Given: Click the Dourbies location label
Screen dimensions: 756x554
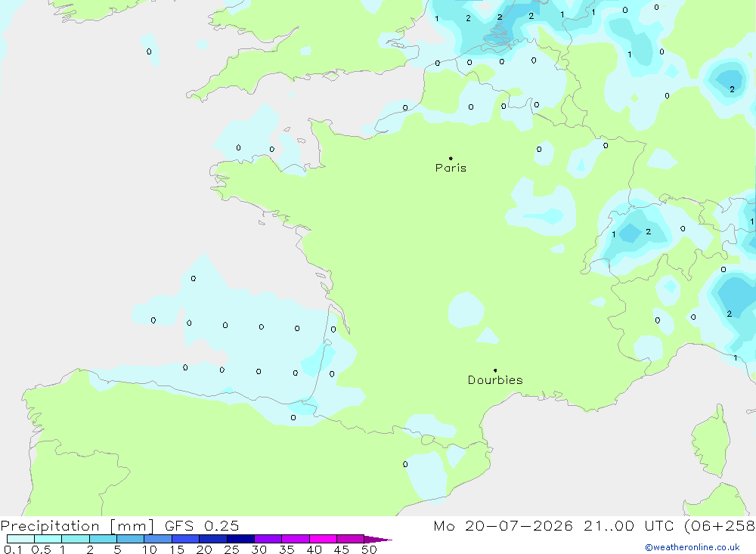Looking at the screenshot, I should [495, 380].
